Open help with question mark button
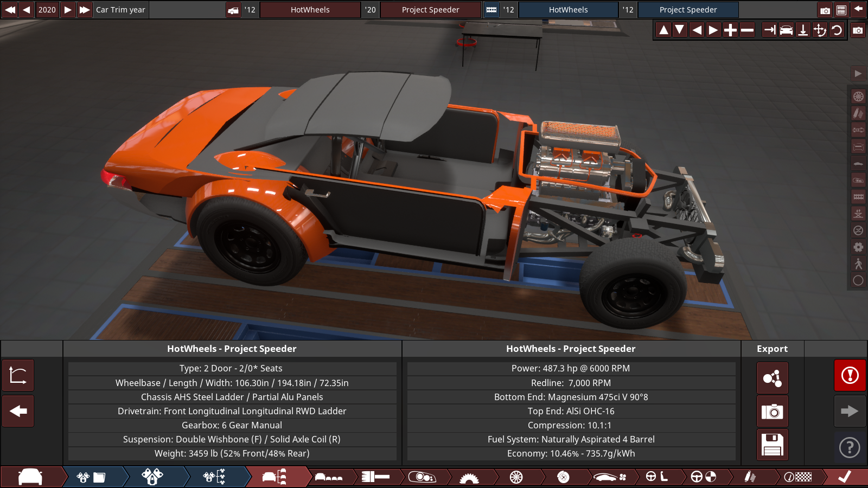This screenshot has height=488, width=868. [850, 447]
